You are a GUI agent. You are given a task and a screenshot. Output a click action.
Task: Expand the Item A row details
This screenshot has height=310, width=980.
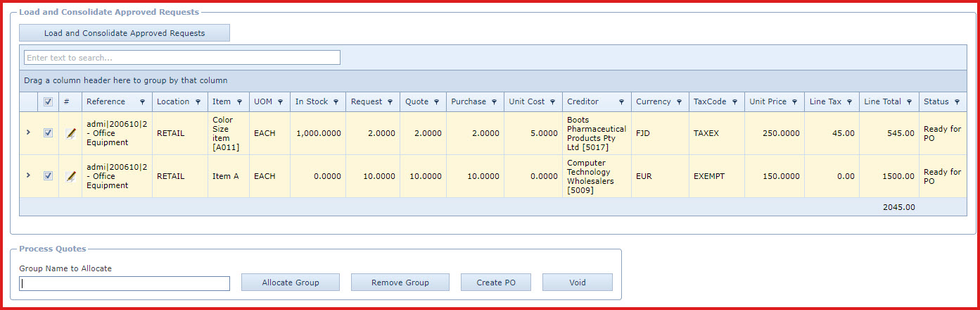[x=28, y=175]
